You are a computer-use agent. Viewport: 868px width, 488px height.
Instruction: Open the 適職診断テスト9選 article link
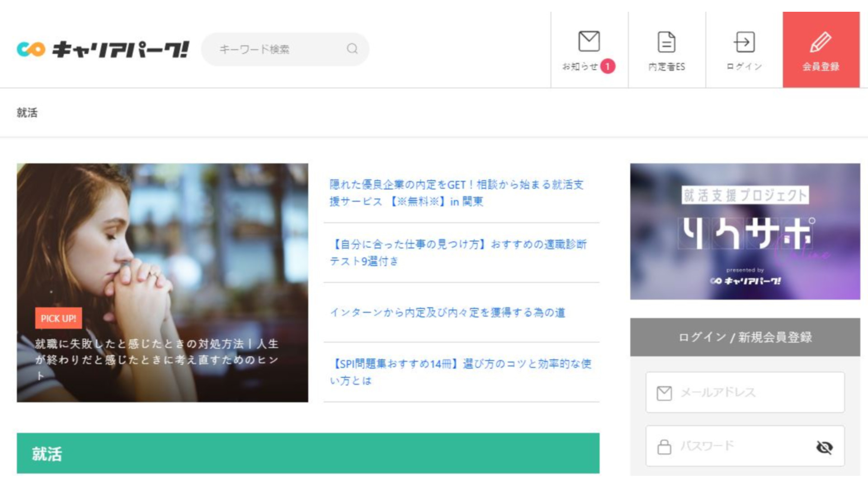coord(458,253)
